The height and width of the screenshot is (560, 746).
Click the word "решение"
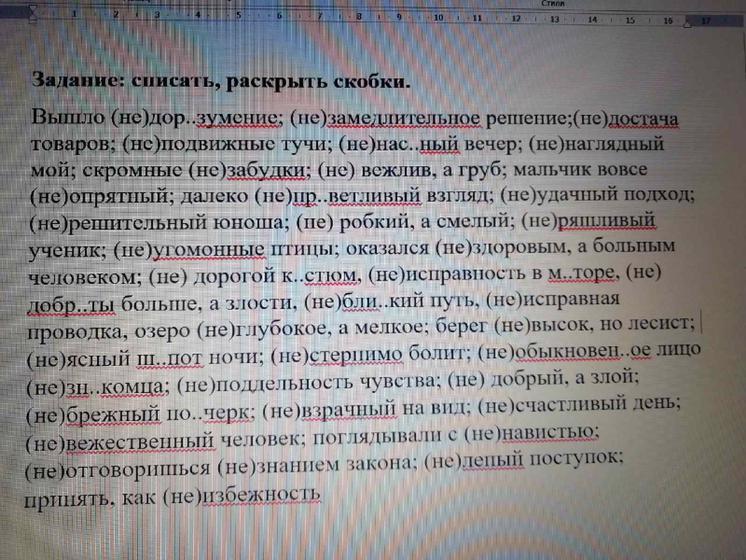(526, 118)
